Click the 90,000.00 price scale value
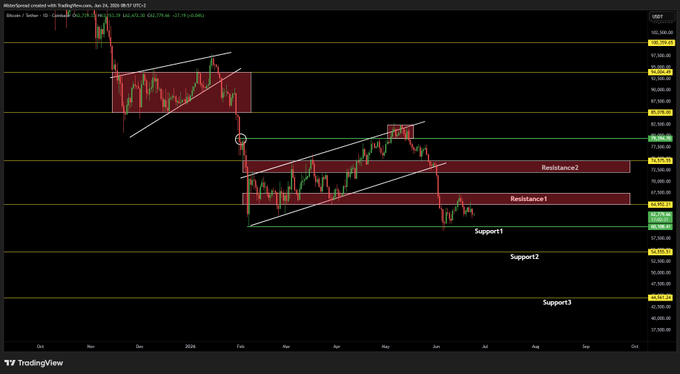680x374 pixels. pyautogui.click(x=661, y=90)
